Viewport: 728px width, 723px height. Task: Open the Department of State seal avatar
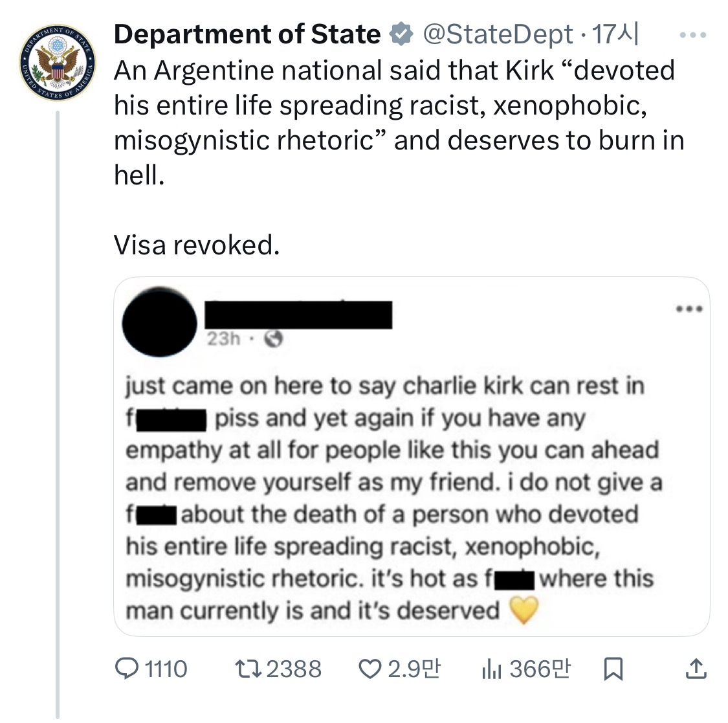[58, 64]
